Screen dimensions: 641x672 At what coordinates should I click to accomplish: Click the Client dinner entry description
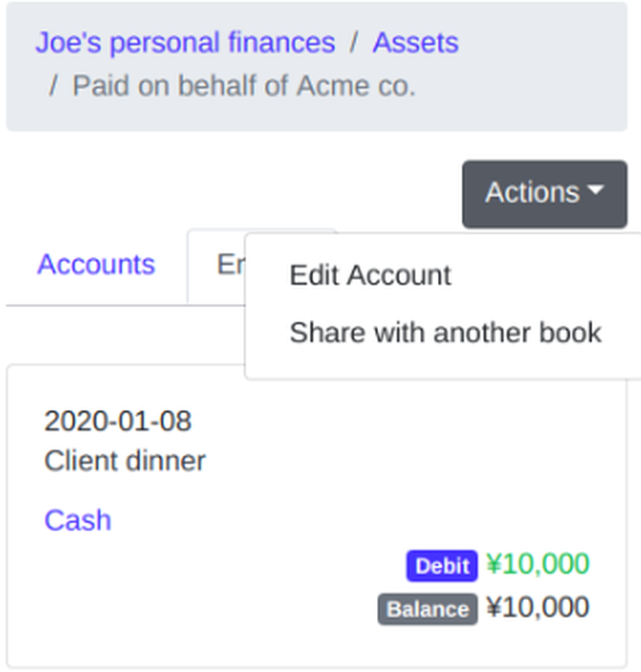125,461
